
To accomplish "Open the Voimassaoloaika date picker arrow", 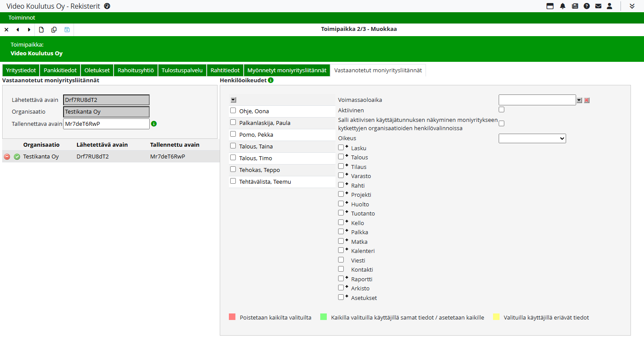I will pos(579,100).
